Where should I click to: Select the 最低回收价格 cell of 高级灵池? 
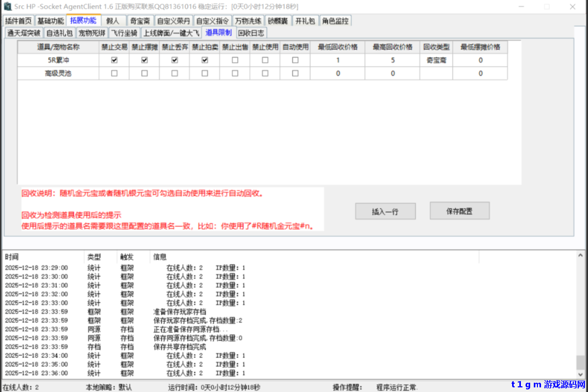(x=338, y=73)
